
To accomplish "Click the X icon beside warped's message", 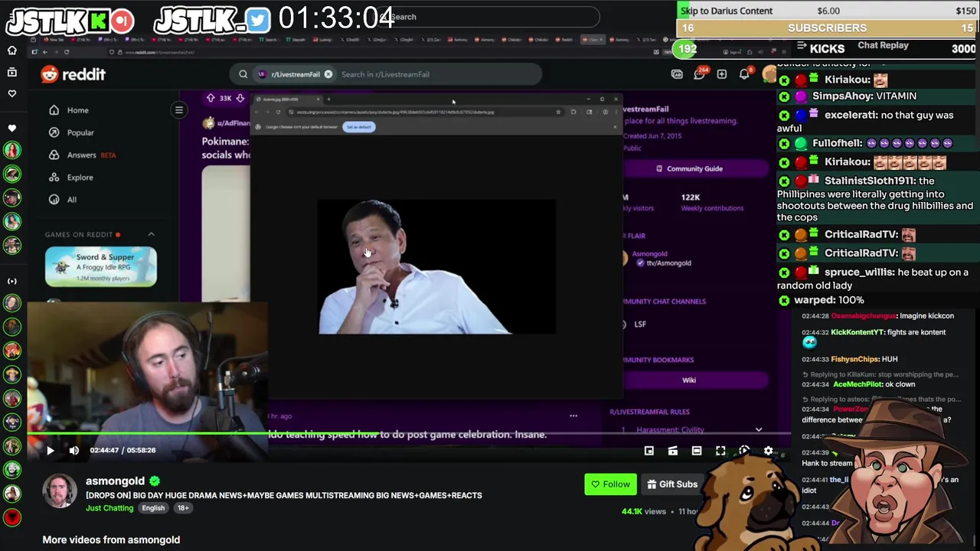I will (784, 301).
